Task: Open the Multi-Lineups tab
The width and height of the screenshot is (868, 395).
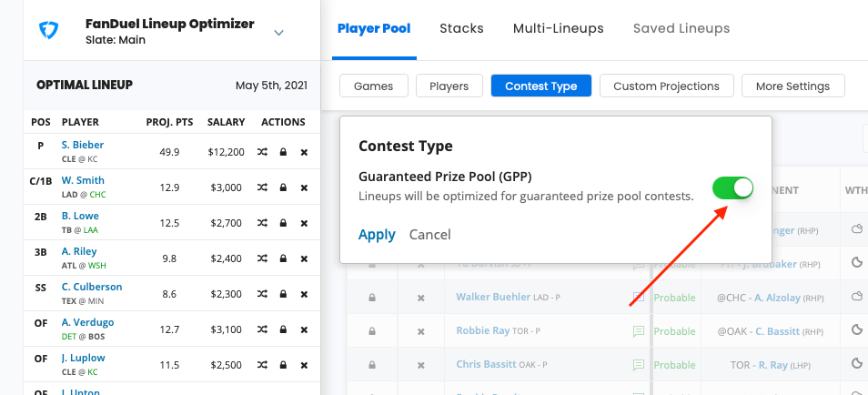Action: 558,28
